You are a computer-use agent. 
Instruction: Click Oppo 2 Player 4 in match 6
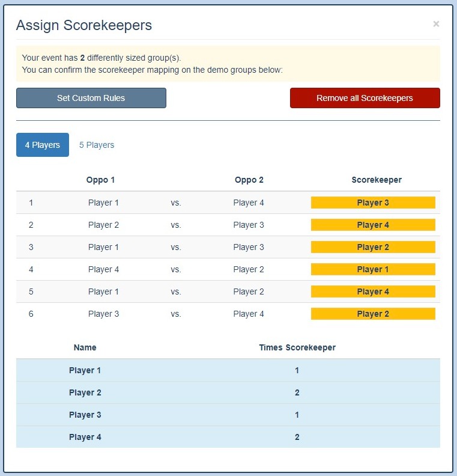coord(249,314)
